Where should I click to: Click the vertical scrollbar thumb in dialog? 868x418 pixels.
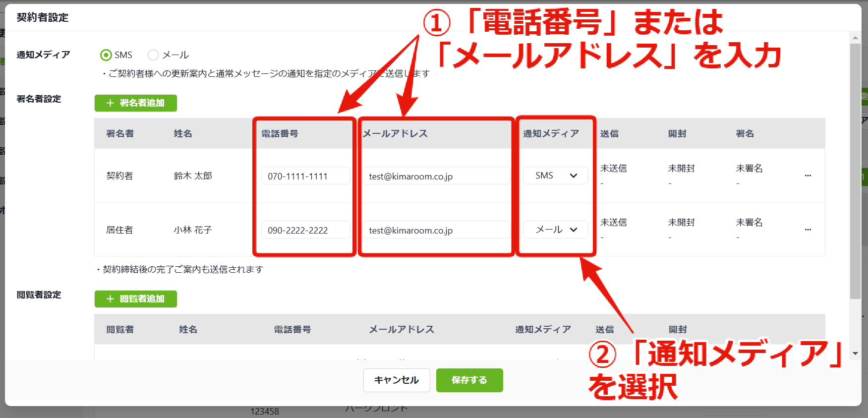[x=855, y=171]
